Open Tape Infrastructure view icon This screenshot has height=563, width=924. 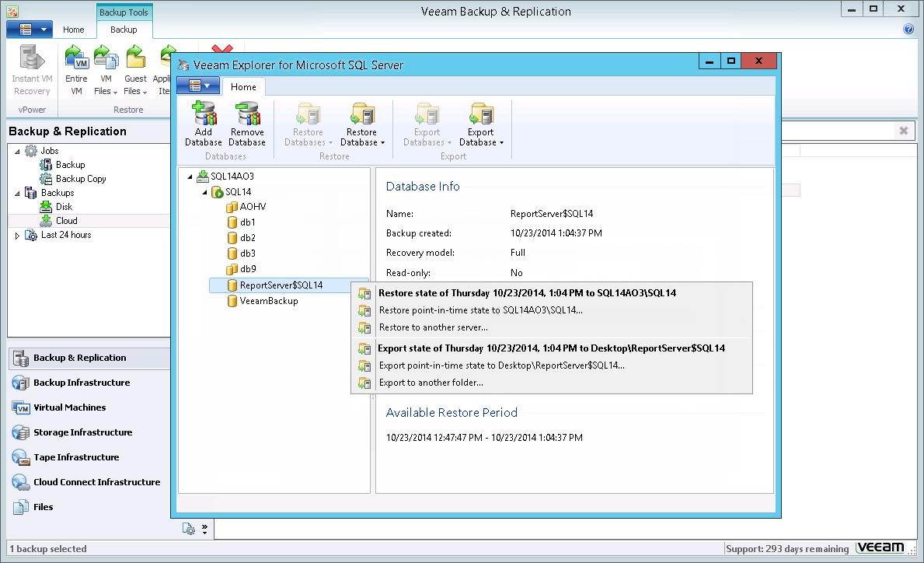click(x=21, y=457)
